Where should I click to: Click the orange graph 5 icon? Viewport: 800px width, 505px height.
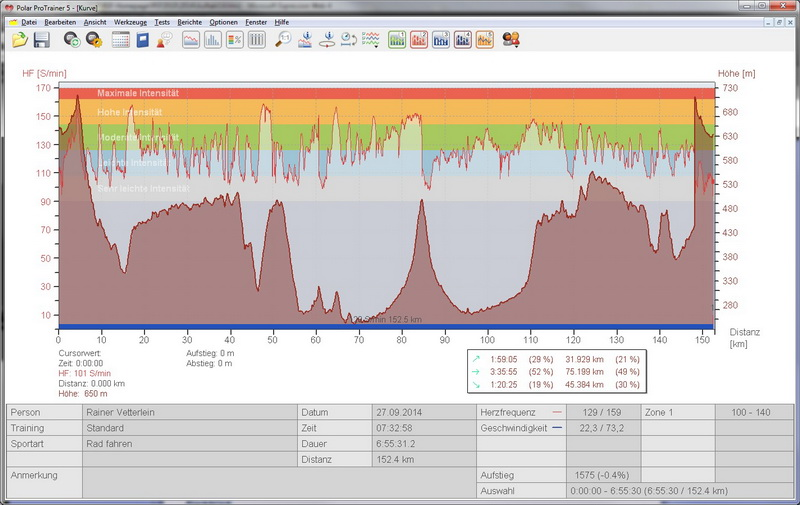(x=485, y=40)
